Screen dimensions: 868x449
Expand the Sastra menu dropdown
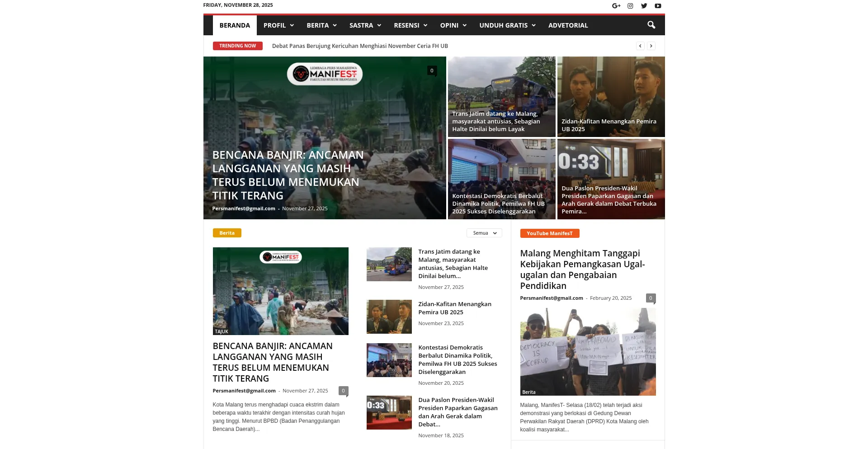tap(365, 25)
